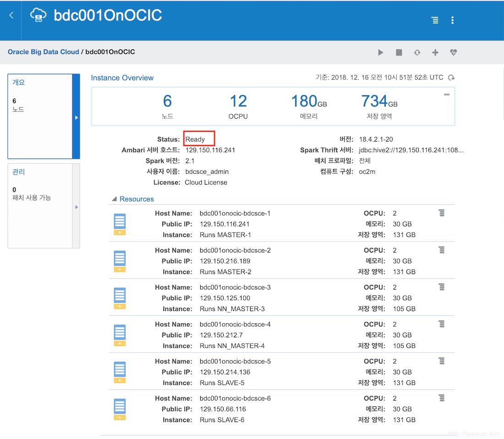
Task: Click the Instance Overview heading
Action: pos(122,78)
